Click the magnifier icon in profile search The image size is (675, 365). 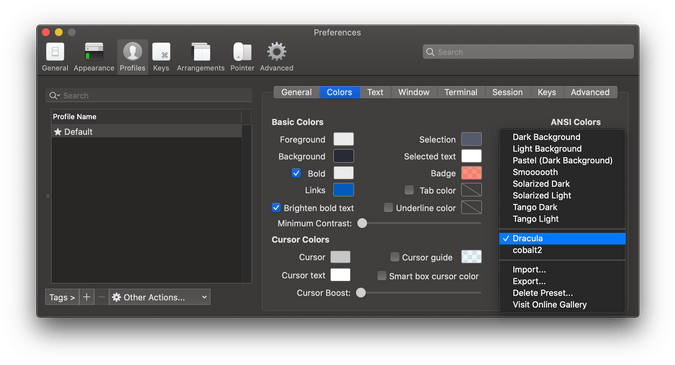pyautogui.click(x=54, y=96)
